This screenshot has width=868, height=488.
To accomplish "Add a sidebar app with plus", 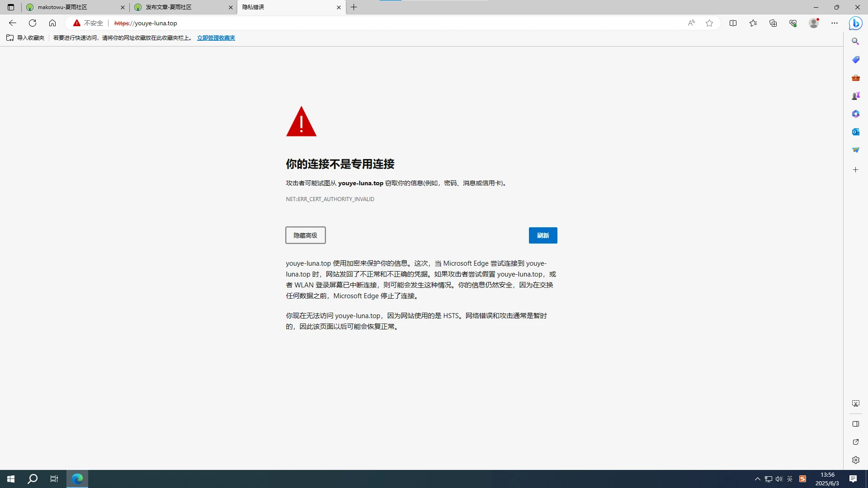I will pos(855,170).
